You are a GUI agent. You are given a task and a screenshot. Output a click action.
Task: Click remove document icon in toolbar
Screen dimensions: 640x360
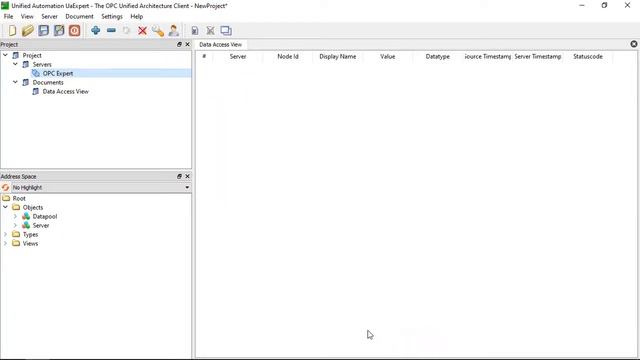click(210, 31)
